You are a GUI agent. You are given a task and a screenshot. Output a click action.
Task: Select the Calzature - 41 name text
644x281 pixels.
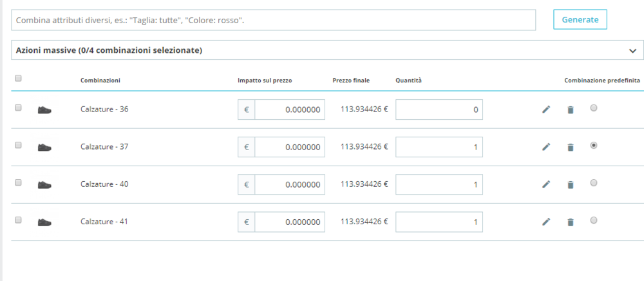(104, 222)
